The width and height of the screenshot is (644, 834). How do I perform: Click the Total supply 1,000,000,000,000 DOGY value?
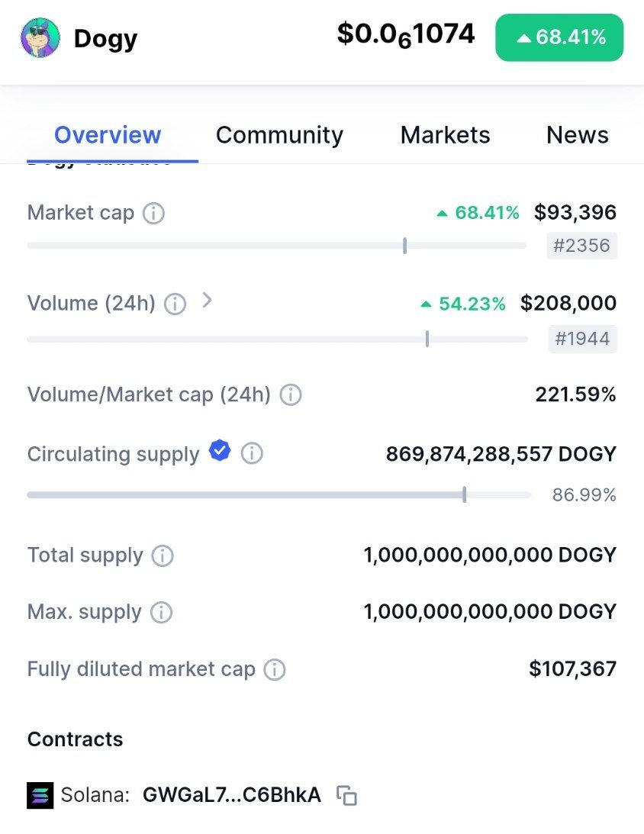491,555
